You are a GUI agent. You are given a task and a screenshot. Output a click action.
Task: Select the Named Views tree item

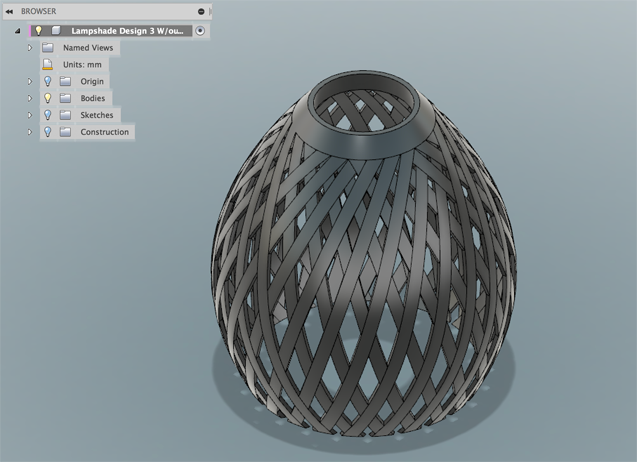(x=88, y=48)
